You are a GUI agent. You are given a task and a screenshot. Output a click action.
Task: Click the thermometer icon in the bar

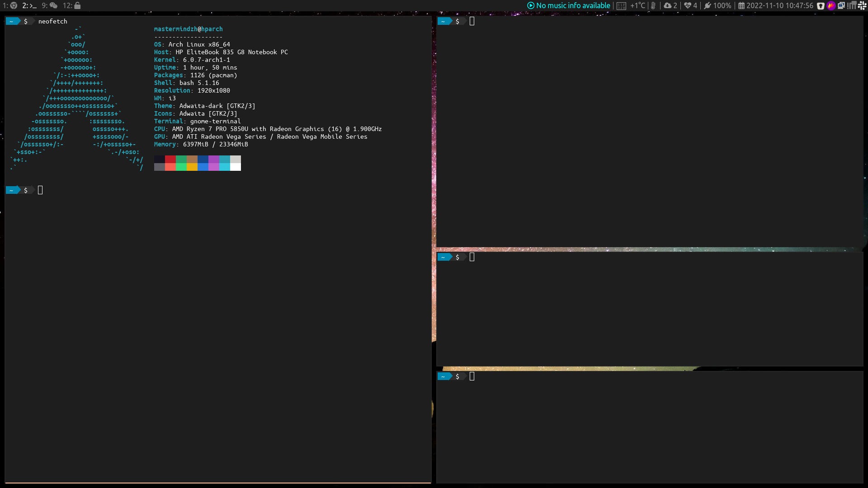[653, 5]
